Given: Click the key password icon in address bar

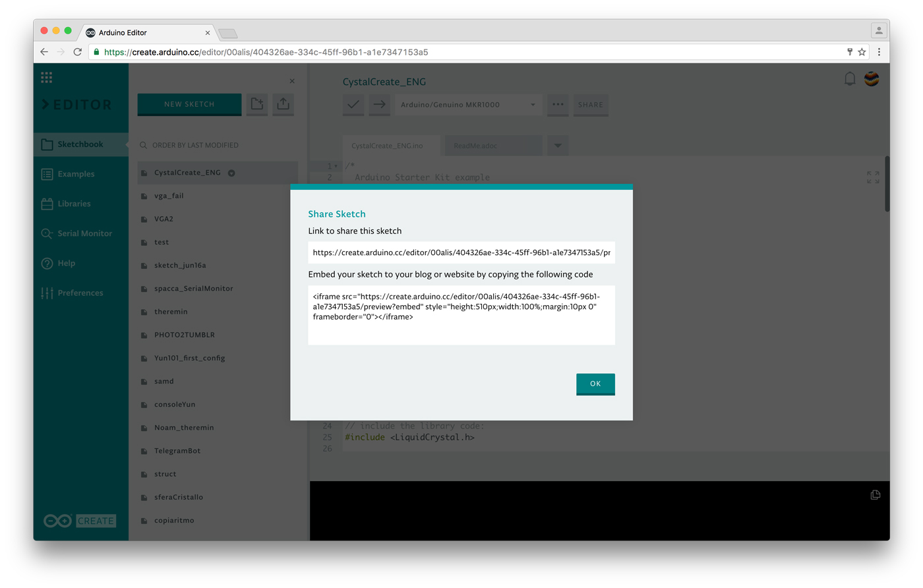Looking at the screenshot, I should click(x=850, y=52).
